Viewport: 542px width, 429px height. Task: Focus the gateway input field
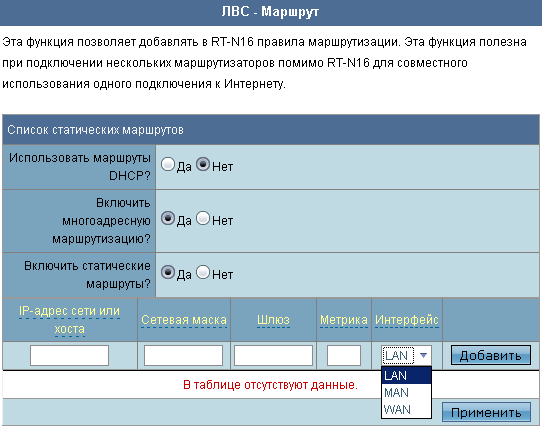click(x=273, y=355)
